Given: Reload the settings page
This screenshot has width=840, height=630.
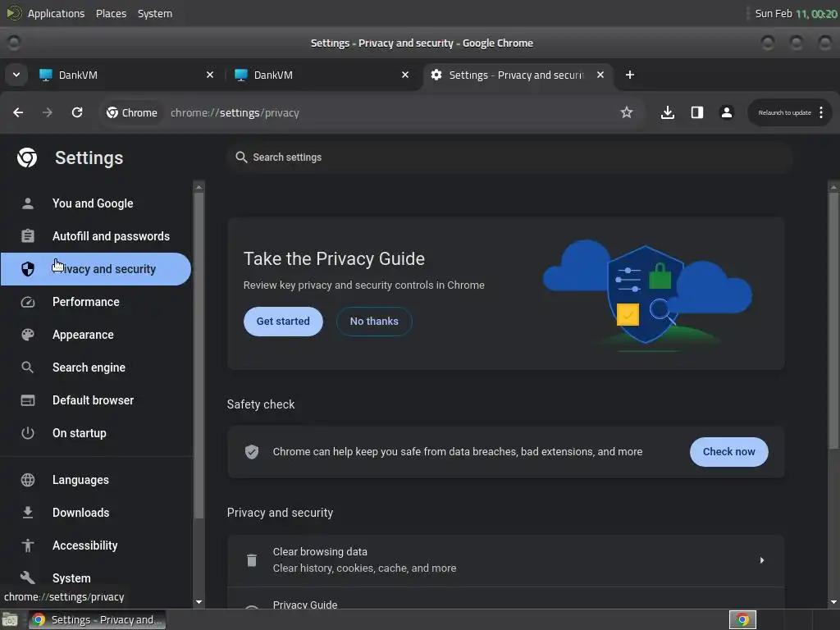Looking at the screenshot, I should (x=77, y=112).
